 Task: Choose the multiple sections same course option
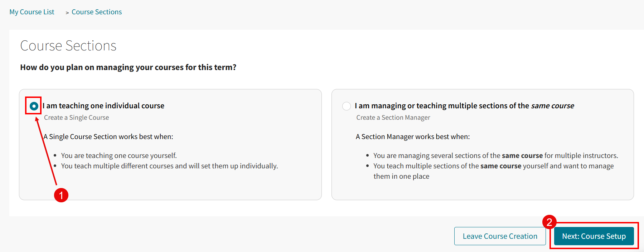click(x=346, y=106)
